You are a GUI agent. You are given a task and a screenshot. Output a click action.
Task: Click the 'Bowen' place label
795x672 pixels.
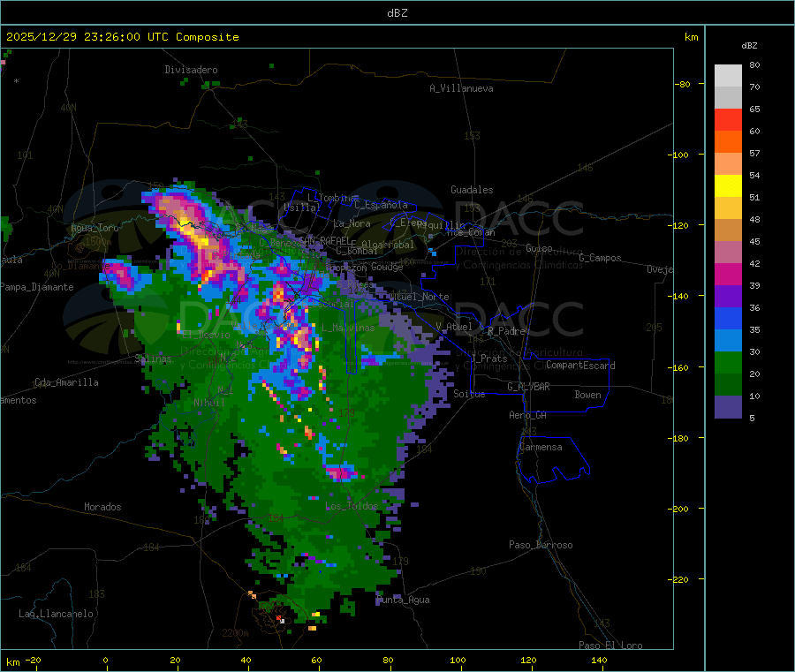point(587,395)
